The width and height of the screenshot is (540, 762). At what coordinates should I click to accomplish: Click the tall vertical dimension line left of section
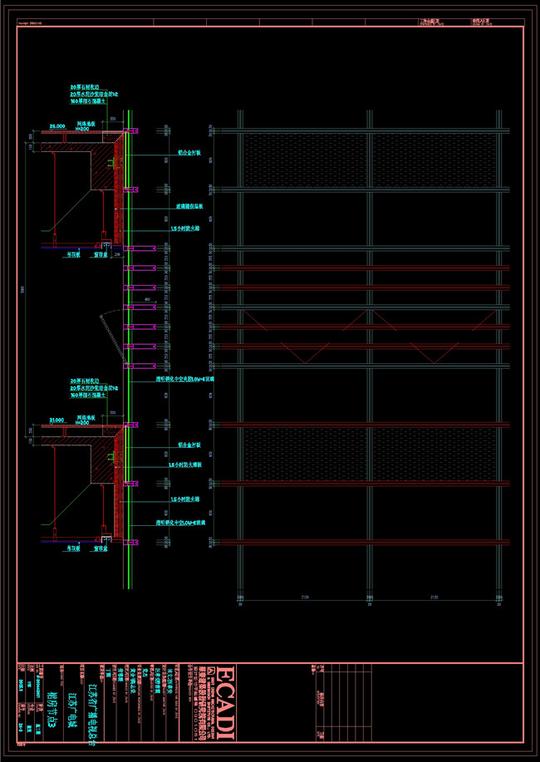pos(27,289)
